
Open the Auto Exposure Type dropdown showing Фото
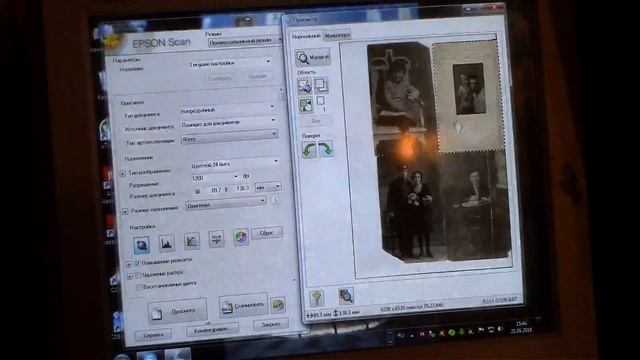point(229,136)
